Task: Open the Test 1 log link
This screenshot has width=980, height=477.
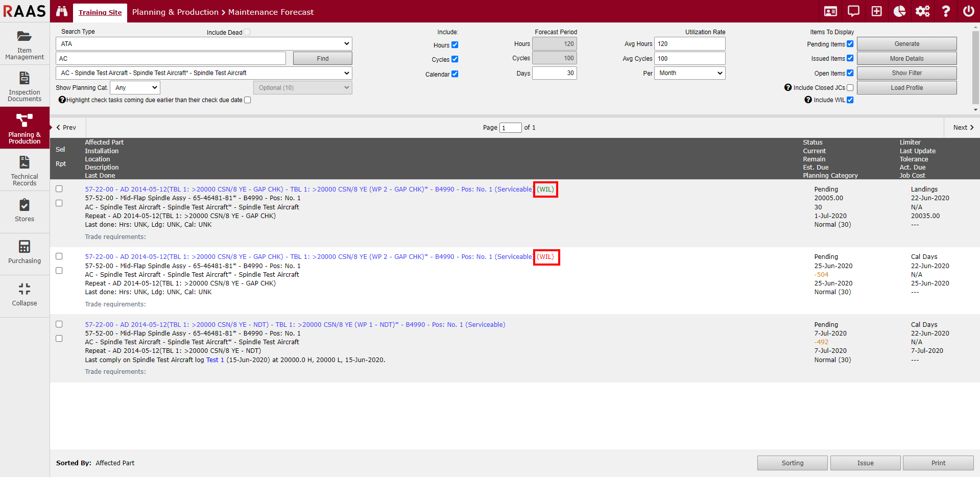Action: coord(215,360)
